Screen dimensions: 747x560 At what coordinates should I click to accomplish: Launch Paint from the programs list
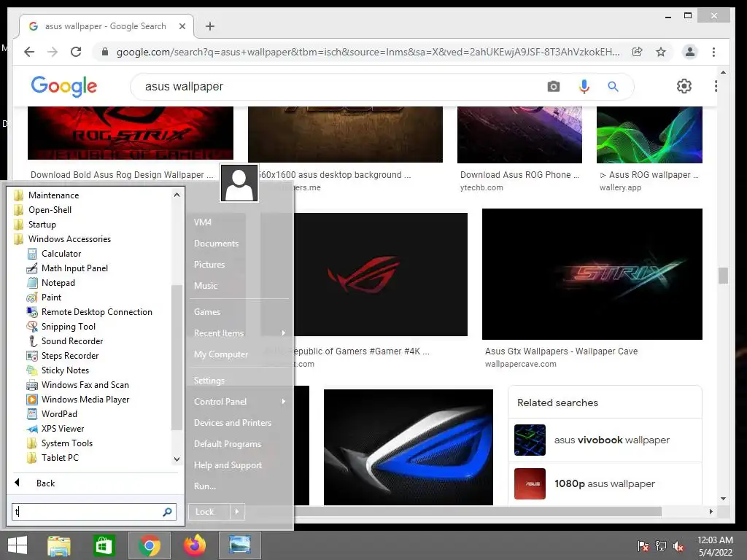(x=51, y=297)
